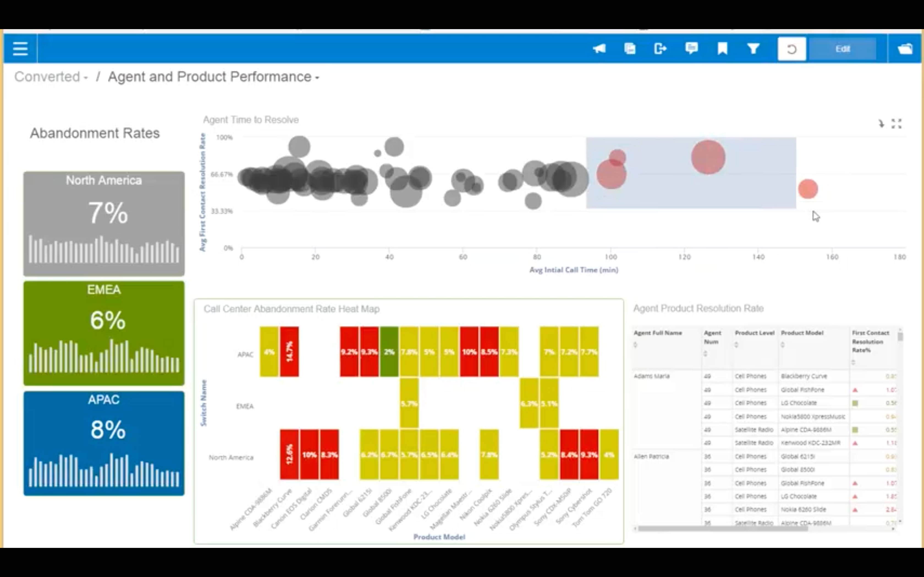Maximize the Agent Time to Resolve chart
Image resolution: width=924 pixels, height=577 pixels.
897,124
